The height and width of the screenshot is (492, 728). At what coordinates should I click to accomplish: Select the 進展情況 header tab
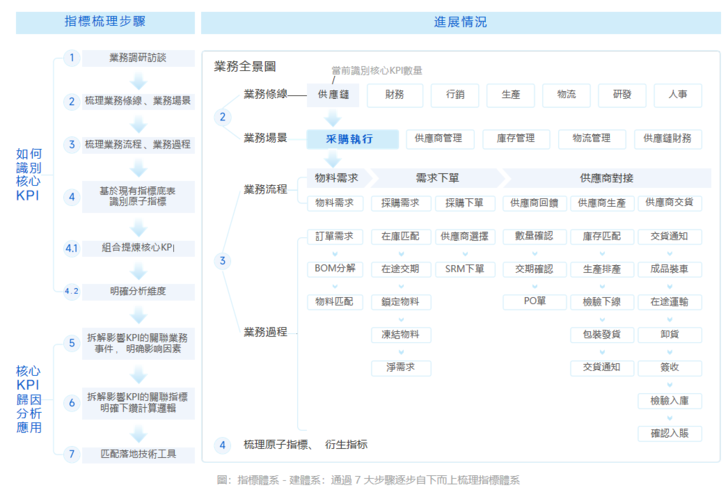click(x=460, y=22)
